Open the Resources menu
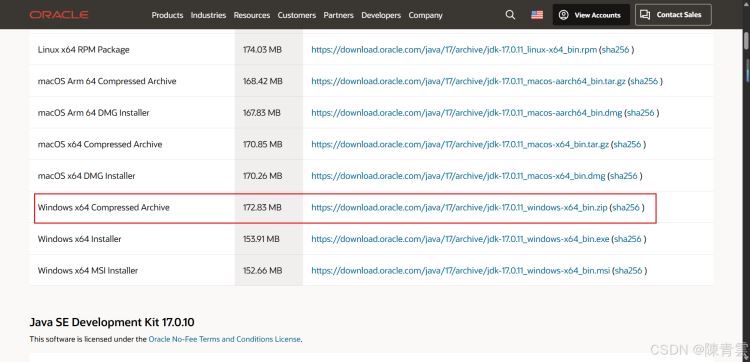The image size is (750, 362). (252, 15)
